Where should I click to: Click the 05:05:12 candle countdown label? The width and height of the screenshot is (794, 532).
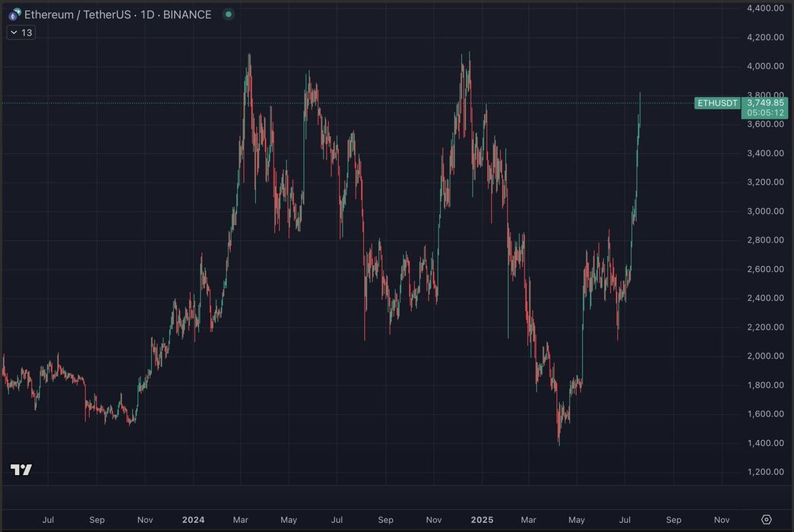click(765, 112)
